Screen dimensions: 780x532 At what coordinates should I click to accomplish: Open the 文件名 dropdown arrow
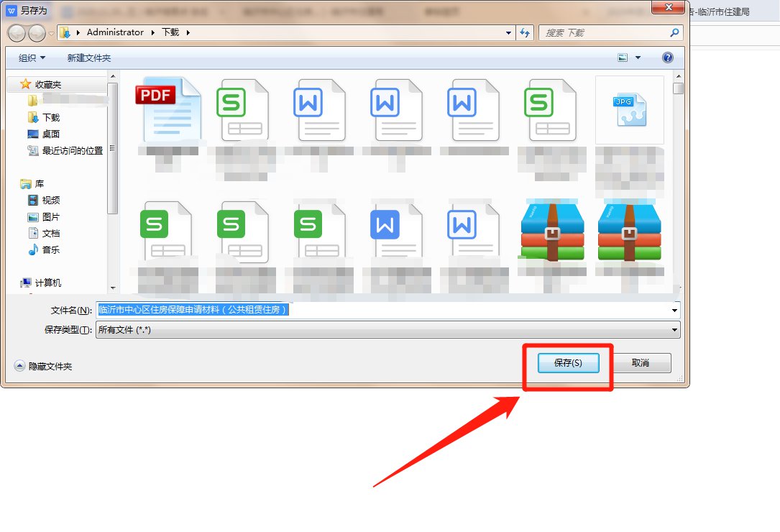point(674,310)
